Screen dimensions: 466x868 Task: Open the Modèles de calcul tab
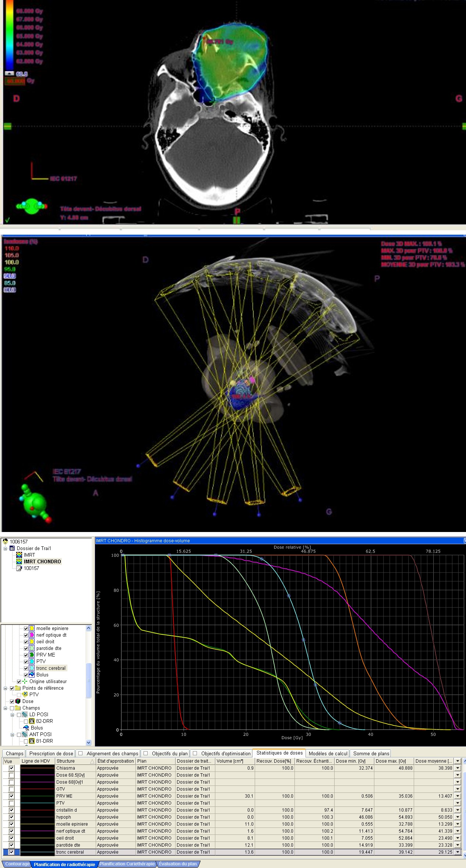pyautogui.click(x=328, y=753)
